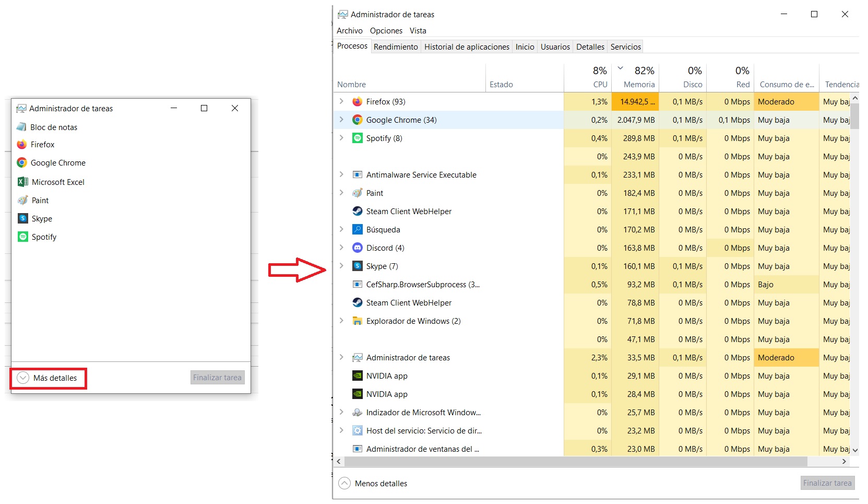The image size is (868, 504).
Task: Click the Explorador de Windows folder icon
Action: coord(358,321)
